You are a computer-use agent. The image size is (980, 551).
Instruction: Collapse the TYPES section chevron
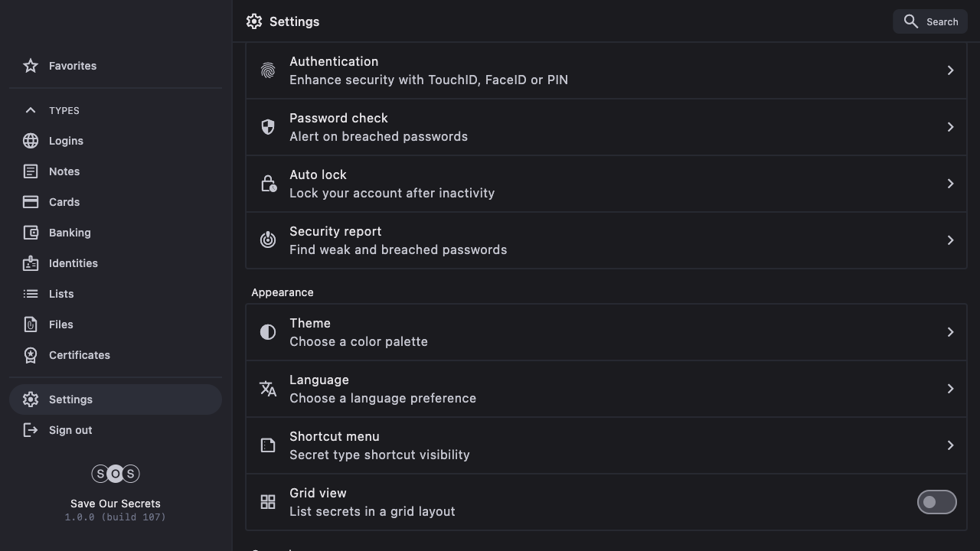coord(31,110)
